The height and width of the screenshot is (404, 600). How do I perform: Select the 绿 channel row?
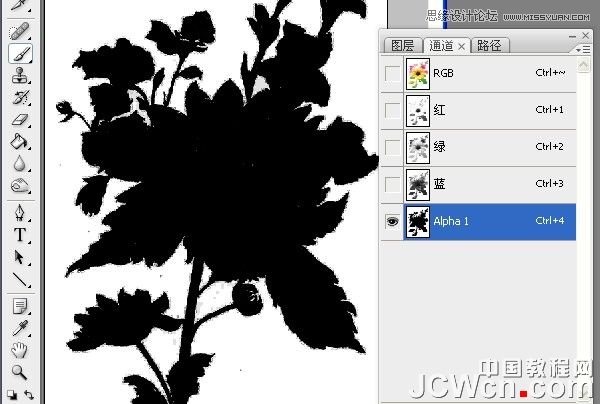pyautogui.click(x=490, y=147)
